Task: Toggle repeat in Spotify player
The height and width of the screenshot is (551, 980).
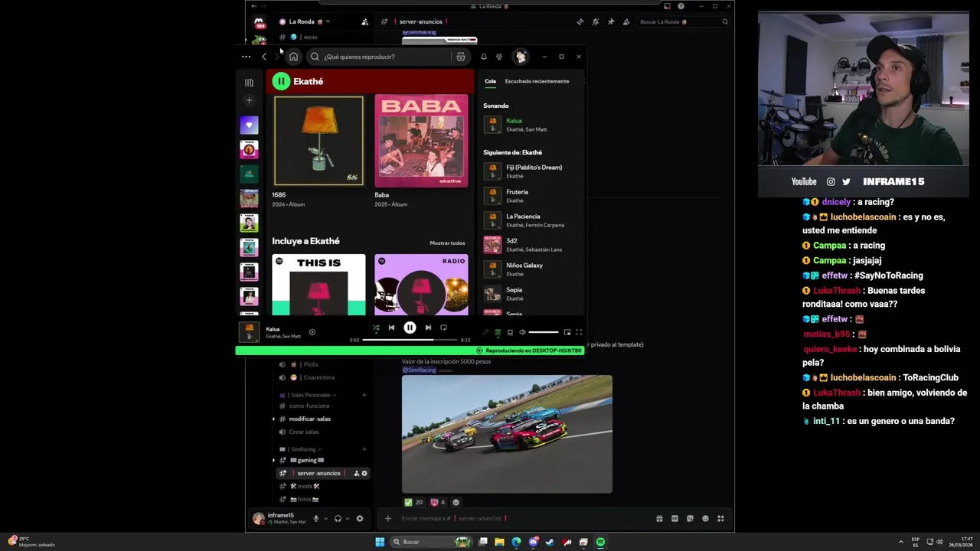Action: click(x=443, y=328)
